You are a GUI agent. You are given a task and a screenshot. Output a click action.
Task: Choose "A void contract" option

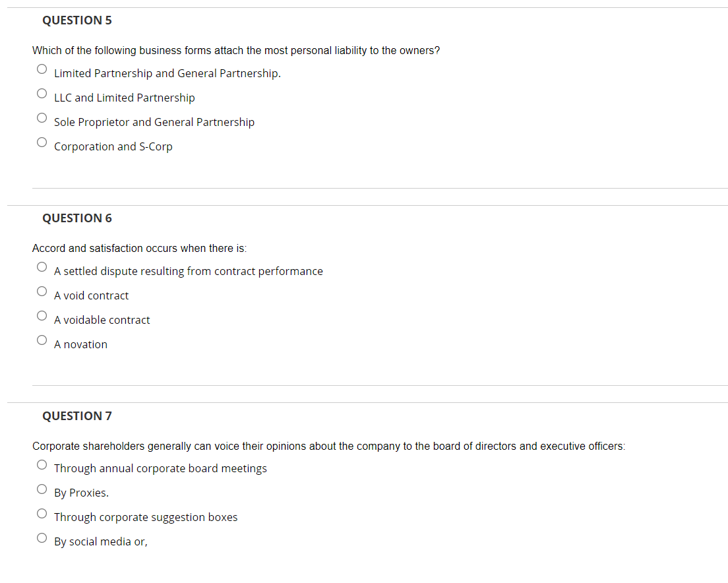click(x=42, y=291)
